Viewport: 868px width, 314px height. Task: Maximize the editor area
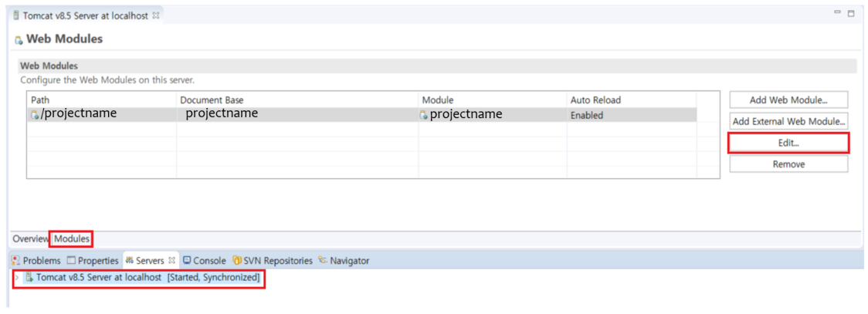[851, 13]
